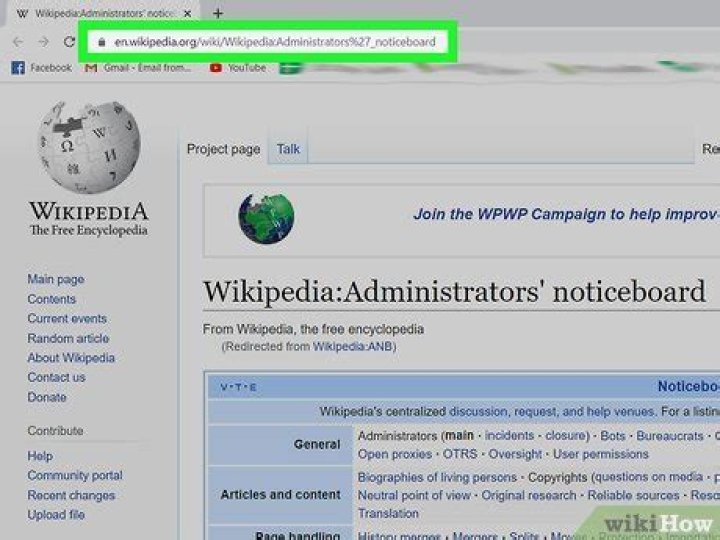Switch to the Project page tab

[223, 149]
